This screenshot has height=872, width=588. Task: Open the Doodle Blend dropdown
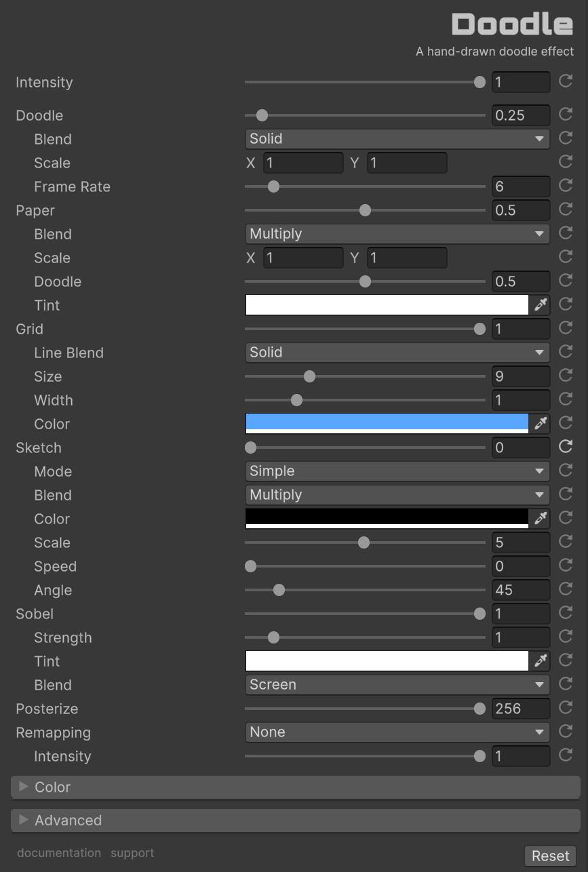pos(397,139)
